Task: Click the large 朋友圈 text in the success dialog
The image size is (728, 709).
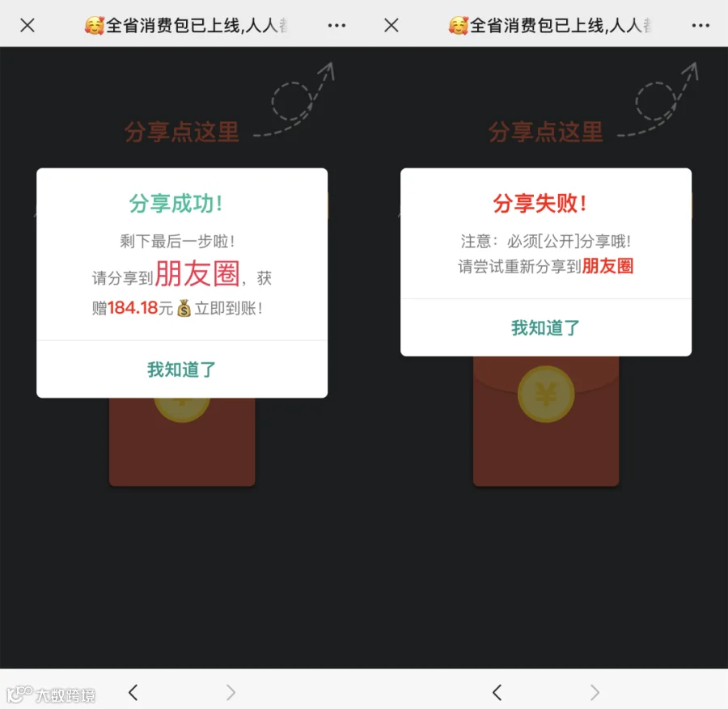Action: (197, 274)
